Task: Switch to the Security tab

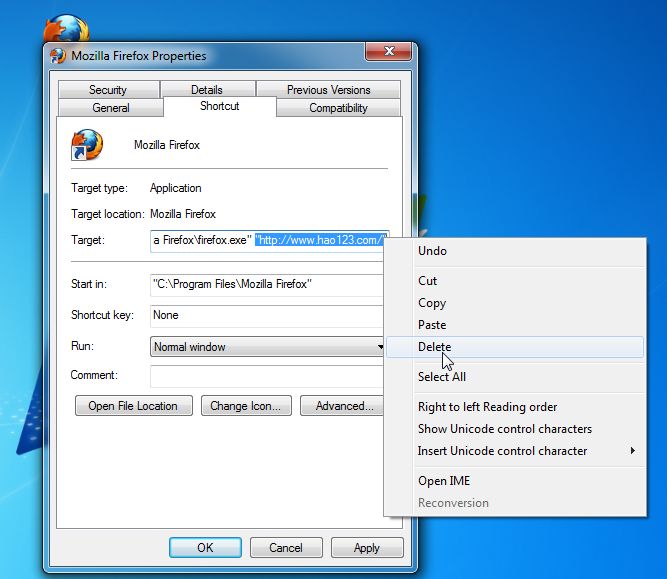Action: (108, 90)
